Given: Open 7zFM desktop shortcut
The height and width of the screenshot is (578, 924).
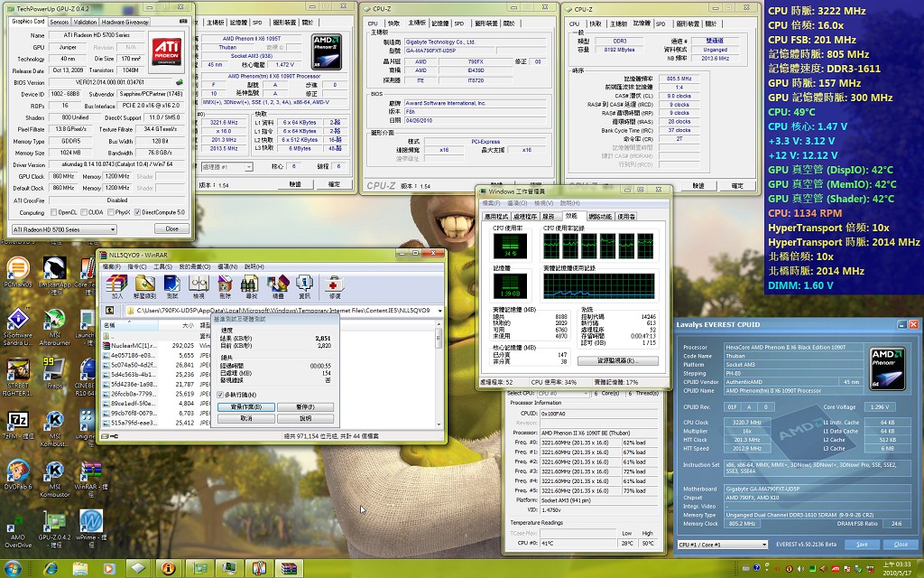Looking at the screenshot, I should (18, 425).
